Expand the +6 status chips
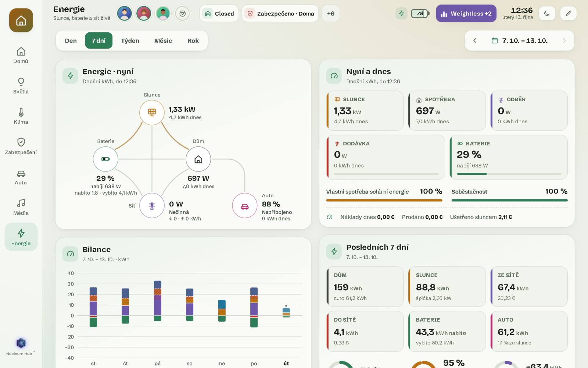The height and width of the screenshot is (368, 588). click(330, 14)
